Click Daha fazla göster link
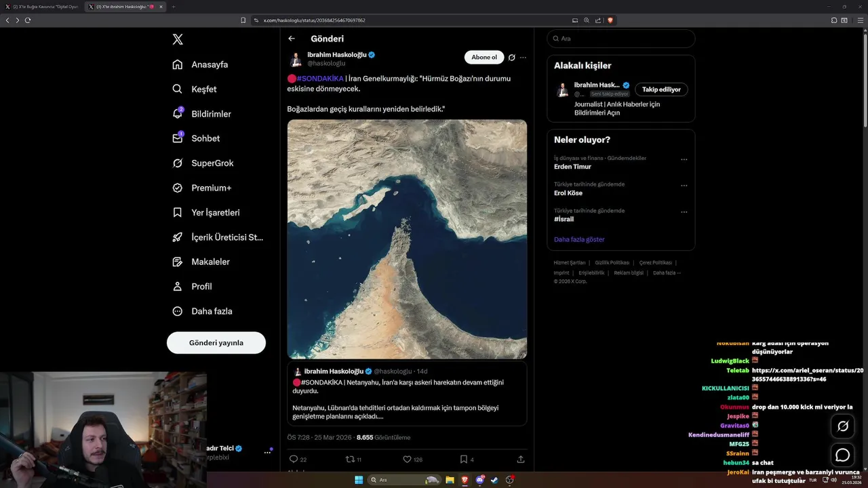The image size is (868, 488). click(579, 239)
